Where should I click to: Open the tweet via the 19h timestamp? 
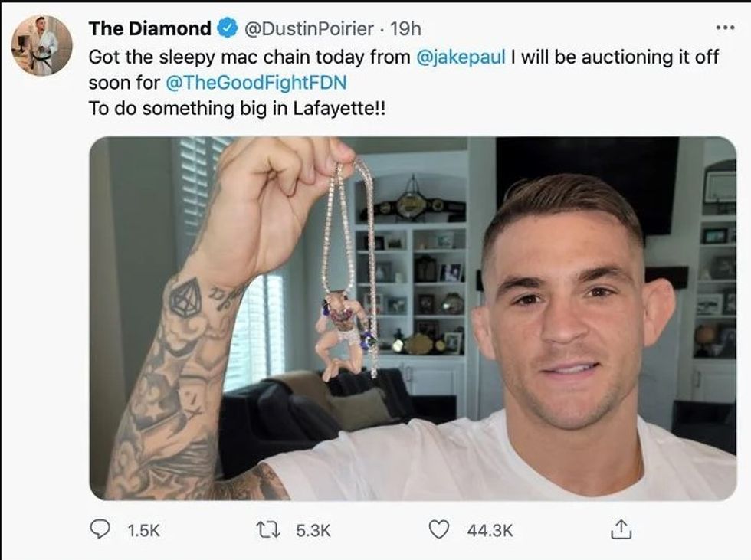point(406,29)
